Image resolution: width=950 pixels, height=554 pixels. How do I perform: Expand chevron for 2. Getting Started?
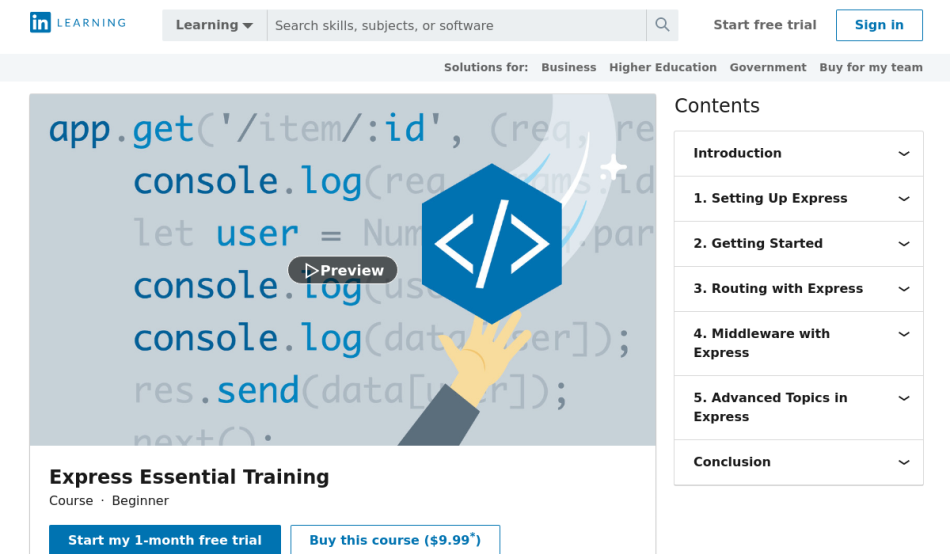point(903,244)
